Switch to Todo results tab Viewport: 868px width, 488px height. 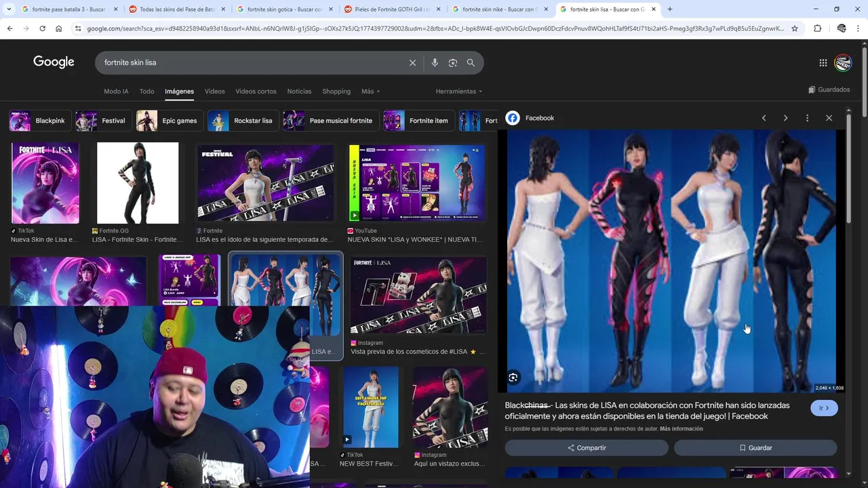146,91
